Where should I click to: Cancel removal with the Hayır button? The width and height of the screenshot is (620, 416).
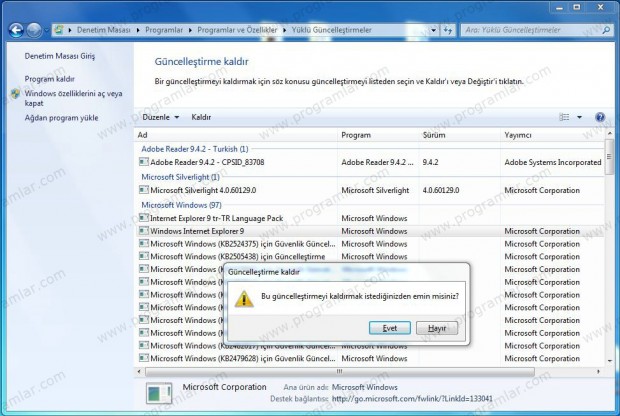[x=437, y=328]
